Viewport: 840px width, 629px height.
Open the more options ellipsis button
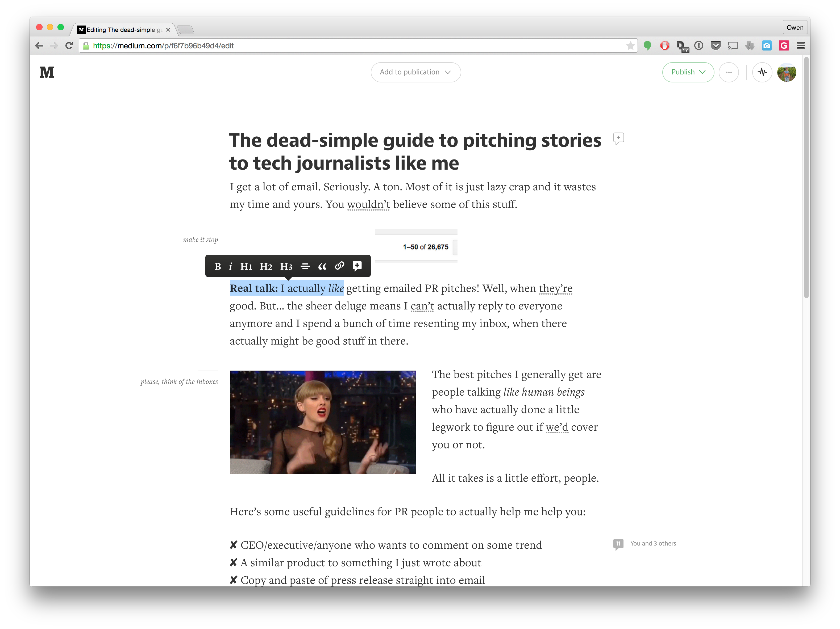click(x=729, y=72)
